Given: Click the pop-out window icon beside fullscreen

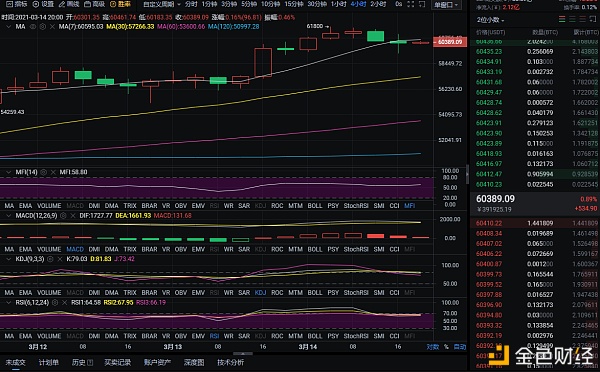Looking at the screenshot, I should [422, 4].
